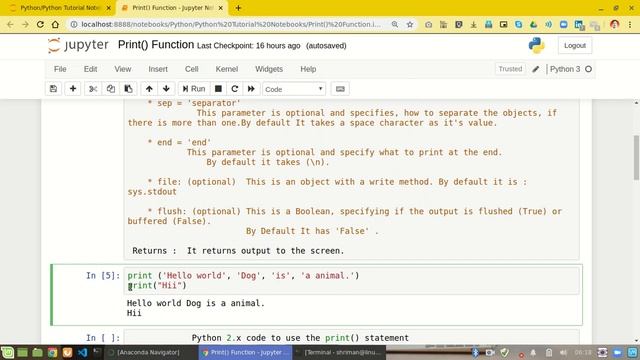Click the Python 2.x code cell below
The height and width of the screenshot is (360, 640).
coord(352,338)
